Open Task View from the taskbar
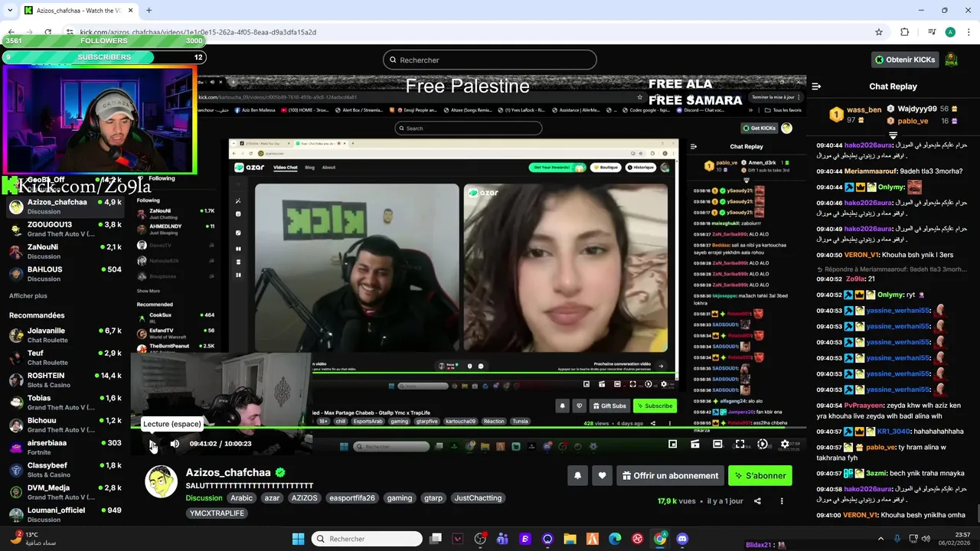 pyautogui.click(x=436, y=539)
